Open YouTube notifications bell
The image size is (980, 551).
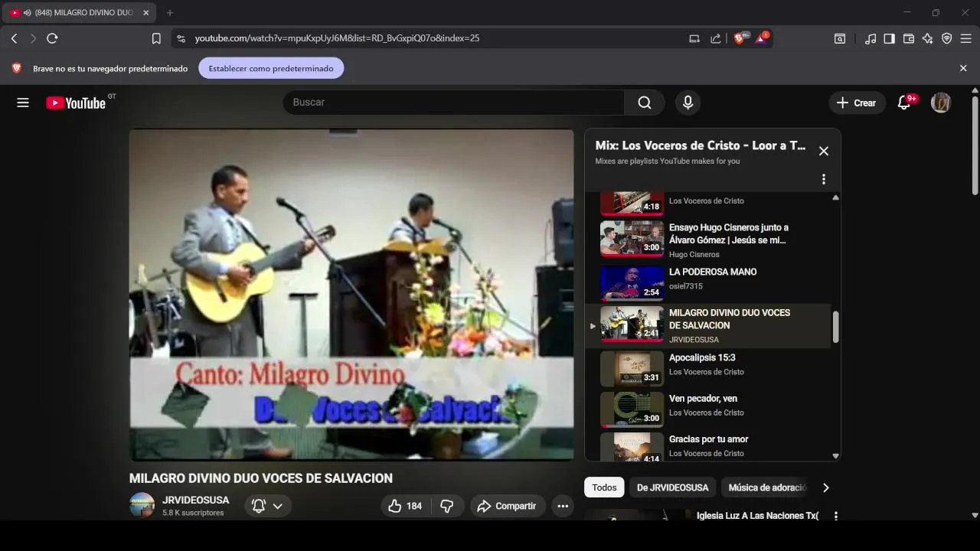[x=904, y=103]
